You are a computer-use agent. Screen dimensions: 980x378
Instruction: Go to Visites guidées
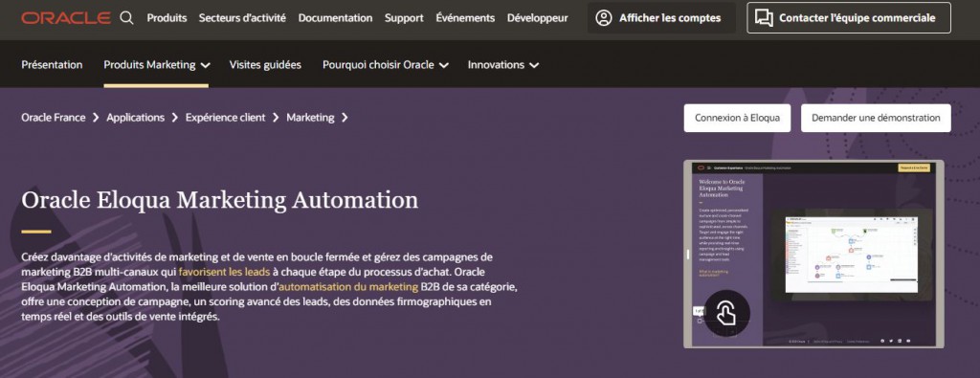coord(265,65)
